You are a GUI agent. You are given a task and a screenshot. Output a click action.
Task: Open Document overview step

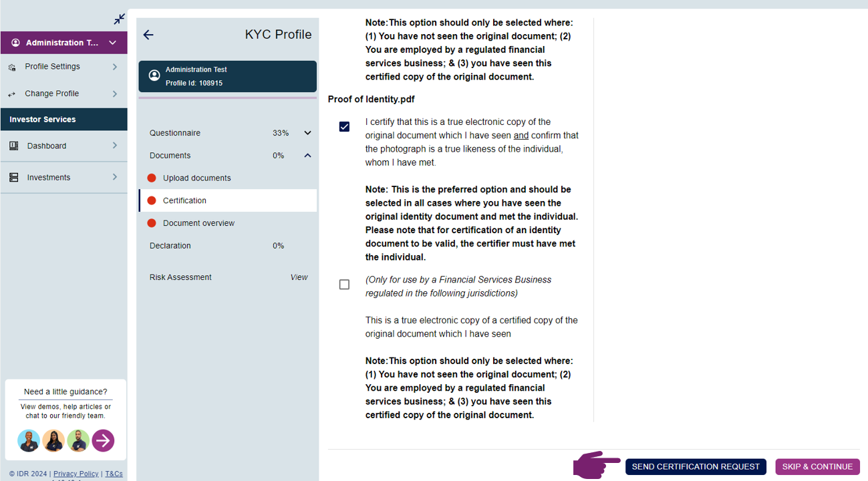pos(198,223)
